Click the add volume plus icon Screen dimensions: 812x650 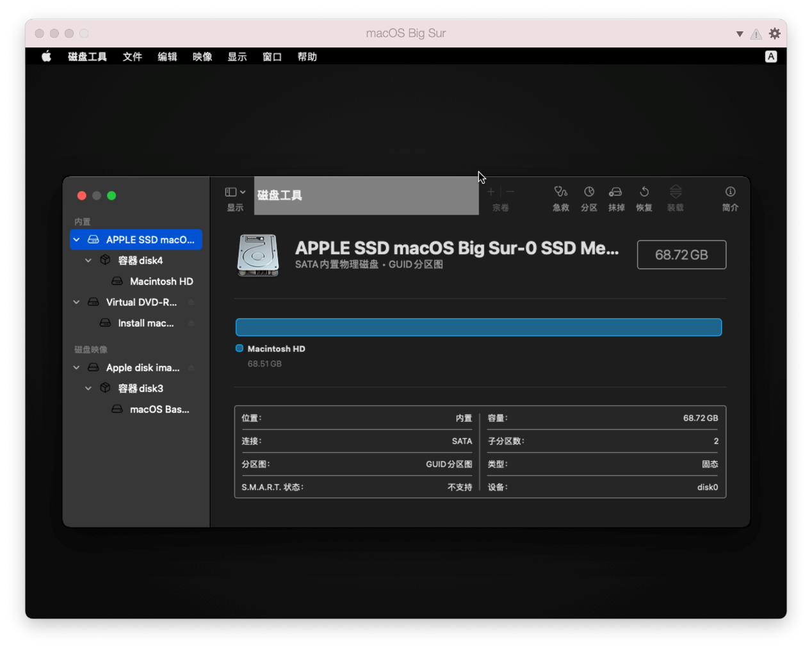491,191
